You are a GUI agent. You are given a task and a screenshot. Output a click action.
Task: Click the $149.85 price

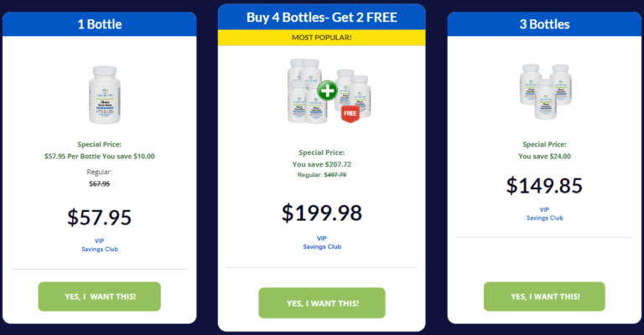click(x=544, y=185)
